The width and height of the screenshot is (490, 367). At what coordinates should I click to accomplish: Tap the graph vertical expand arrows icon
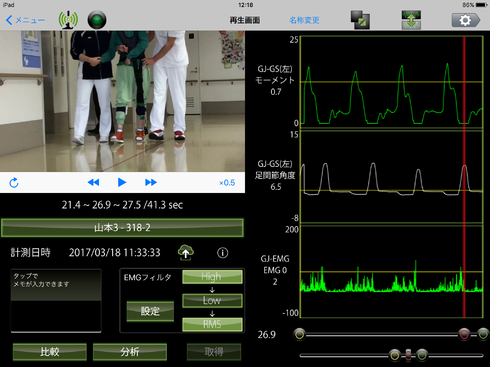(411, 20)
